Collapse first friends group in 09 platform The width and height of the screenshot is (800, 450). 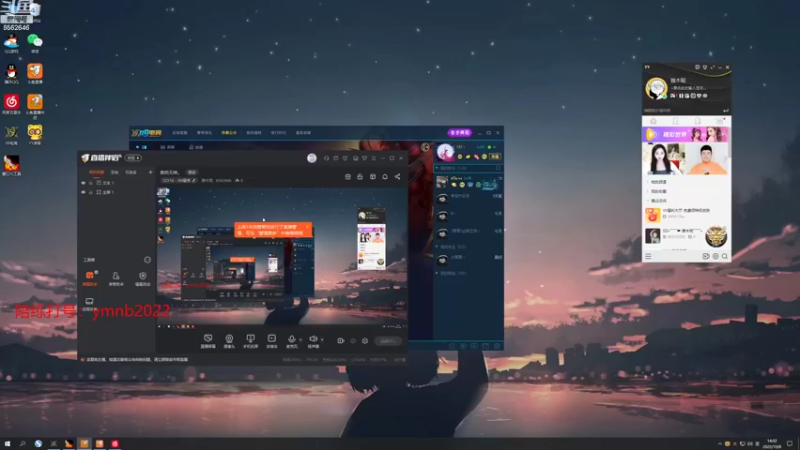pos(437,168)
